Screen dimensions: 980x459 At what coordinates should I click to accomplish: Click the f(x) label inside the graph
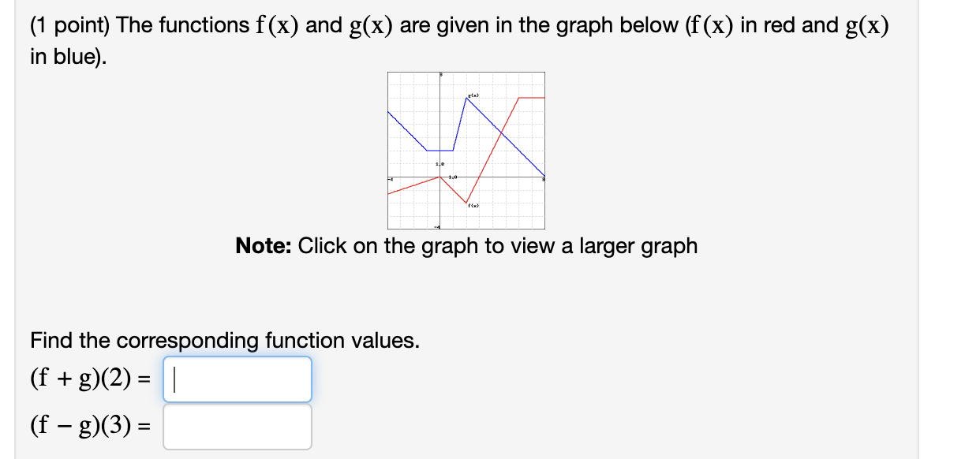(473, 204)
